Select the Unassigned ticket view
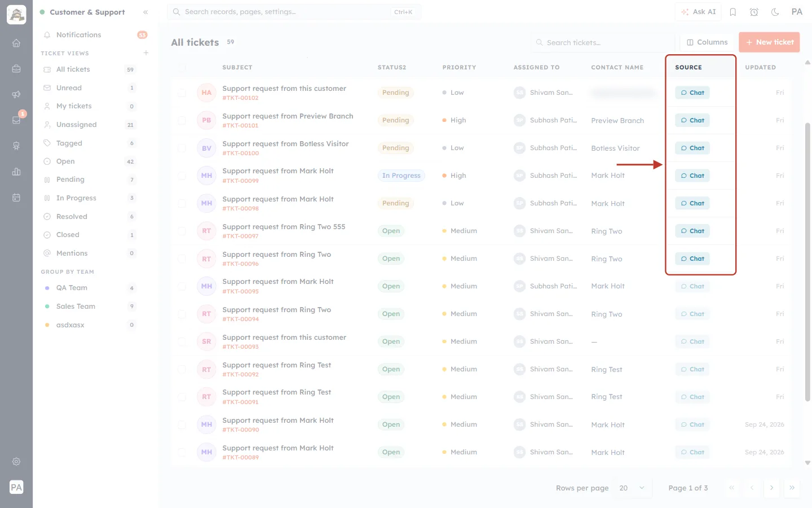 click(89, 125)
